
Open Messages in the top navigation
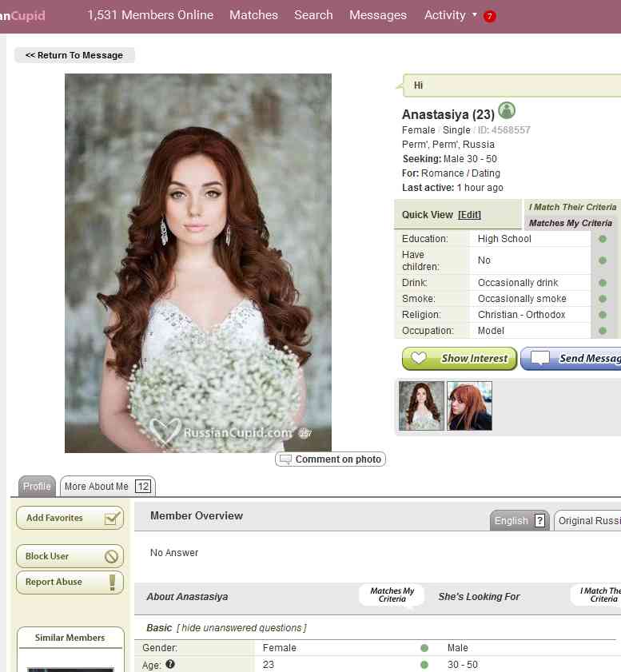377,15
